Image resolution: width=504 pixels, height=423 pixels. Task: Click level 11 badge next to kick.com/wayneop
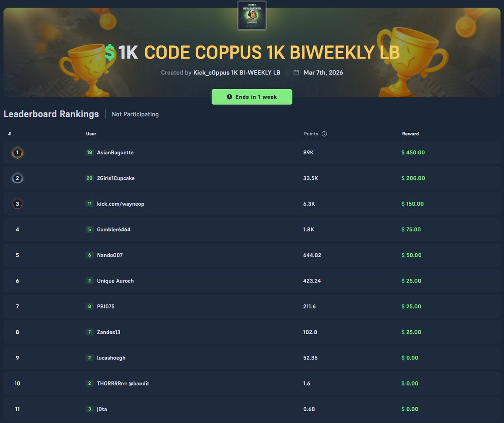(89, 204)
